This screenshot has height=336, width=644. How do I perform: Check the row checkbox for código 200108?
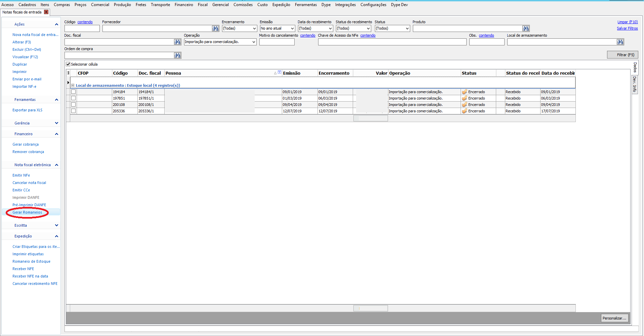(x=73, y=105)
